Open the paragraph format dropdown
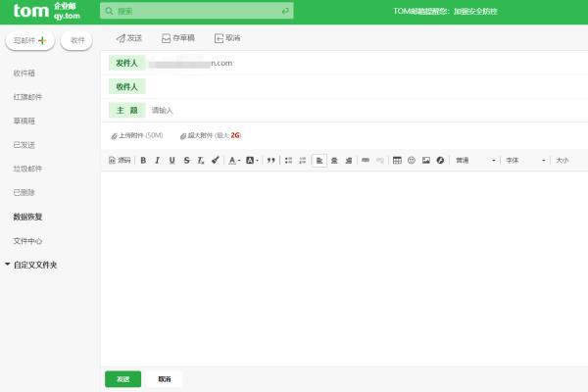Viewport: 588px width, 392px height. 475,161
